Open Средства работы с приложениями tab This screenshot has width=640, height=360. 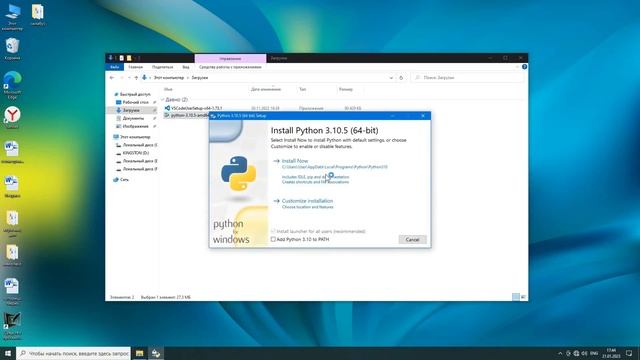(x=230, y=67)
